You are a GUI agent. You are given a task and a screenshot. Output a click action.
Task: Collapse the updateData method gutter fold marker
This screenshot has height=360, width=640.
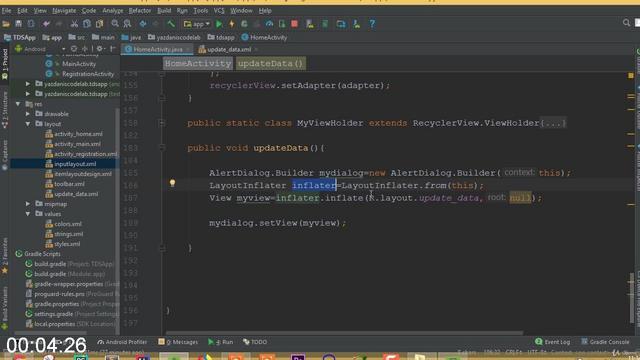[x=162, y=148]
